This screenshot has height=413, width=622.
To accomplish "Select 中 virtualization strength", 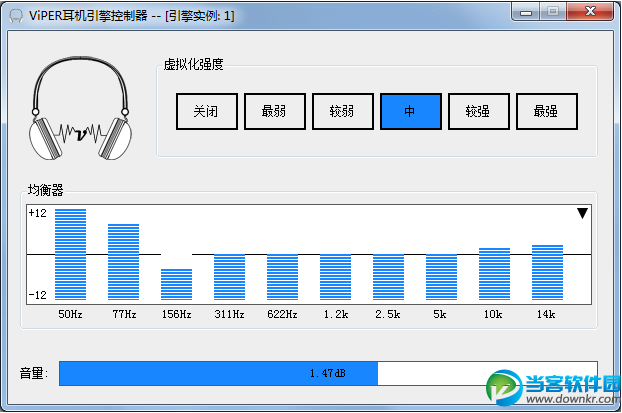I will pyautogui.click(x=411, y=111).
